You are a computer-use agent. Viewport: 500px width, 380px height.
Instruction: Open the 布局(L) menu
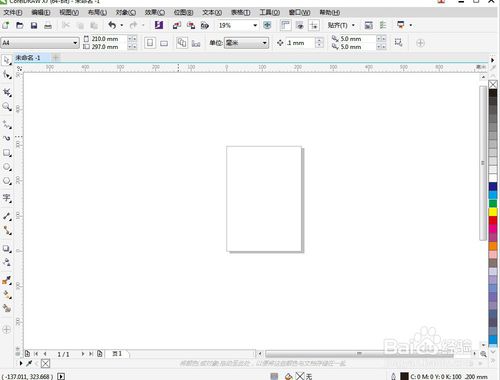coord(97,13)
